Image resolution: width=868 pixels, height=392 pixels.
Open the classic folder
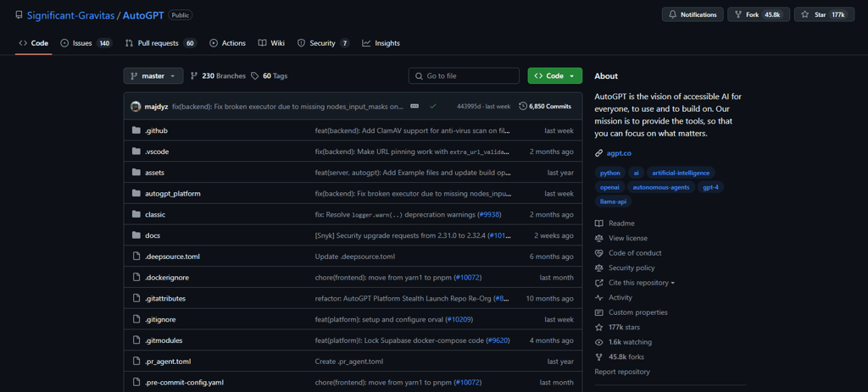(x=155, y=214)
